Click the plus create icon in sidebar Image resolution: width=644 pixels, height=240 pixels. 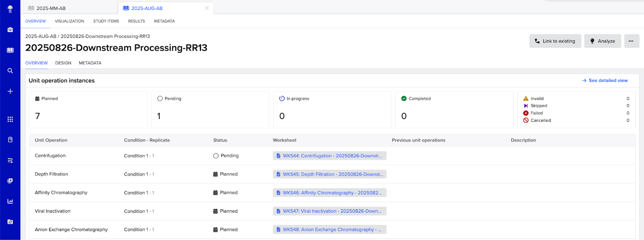tap(10, 91)
